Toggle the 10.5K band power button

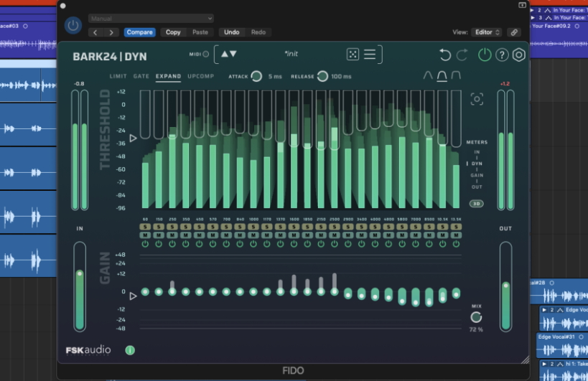point(442,244)
